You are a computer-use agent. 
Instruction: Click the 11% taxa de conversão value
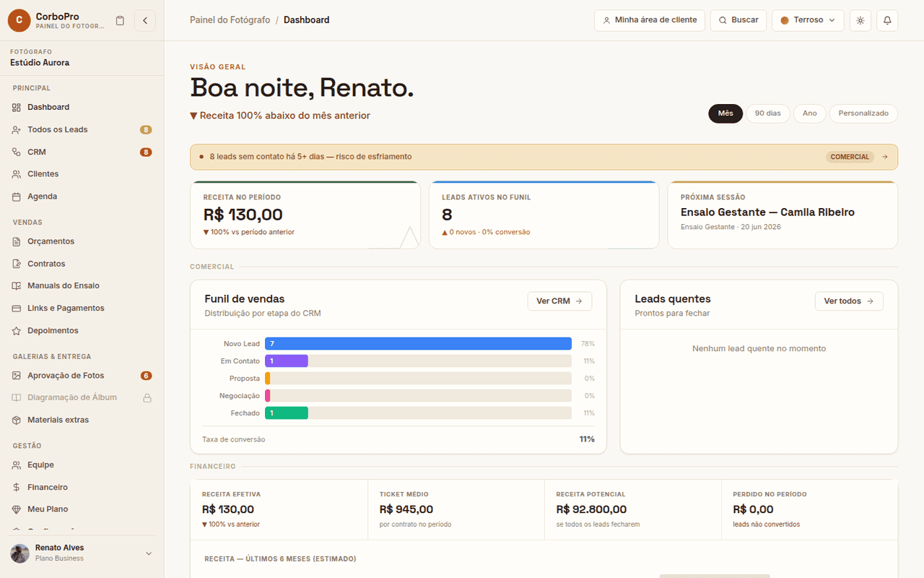(587, 439)
